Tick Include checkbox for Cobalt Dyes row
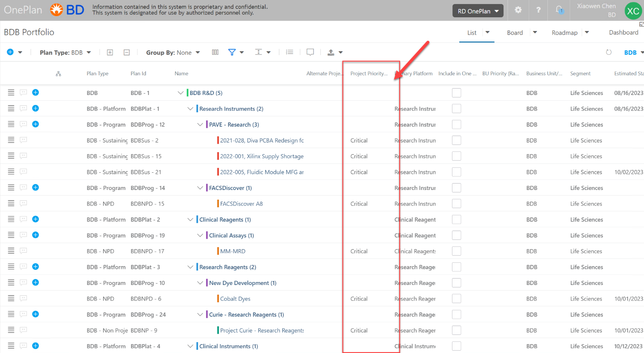Image resolution: width=644 pixels, height=353 pixels. point(456,299)
